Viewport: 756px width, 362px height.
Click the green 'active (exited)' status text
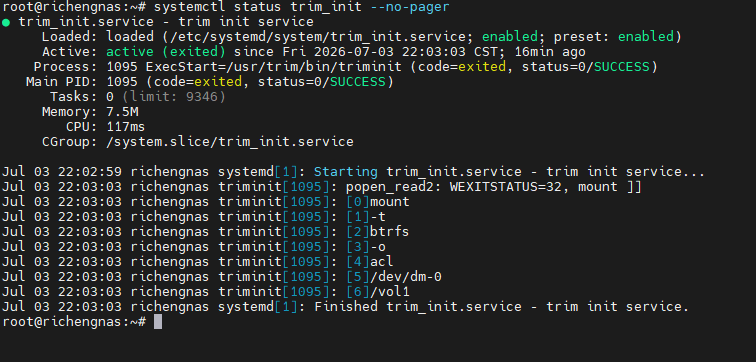(x=166, y=52)
